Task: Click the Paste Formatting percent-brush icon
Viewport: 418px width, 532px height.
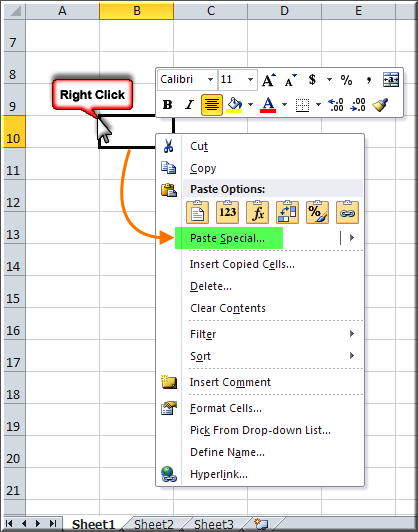Action: point(317,212)
